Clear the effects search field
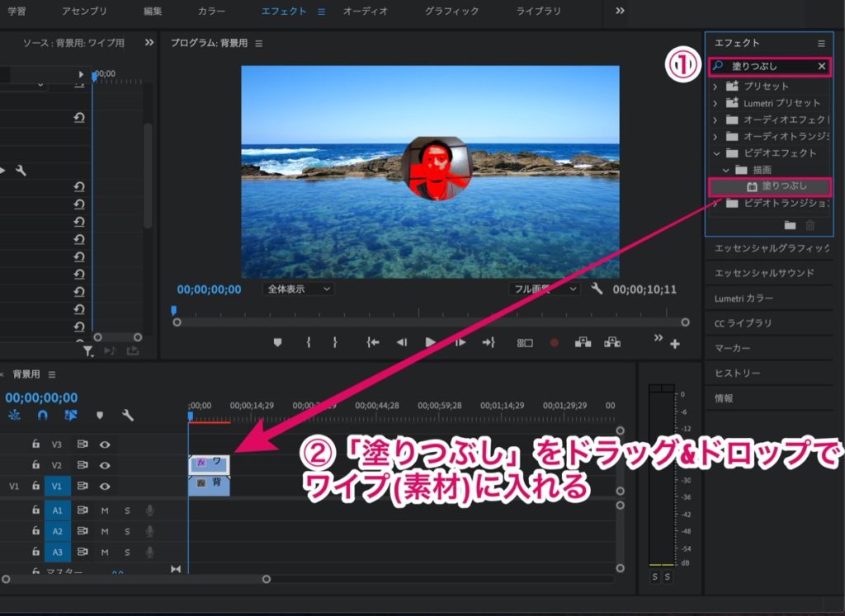Screen dimensions: 845x616 coord(821,66)
